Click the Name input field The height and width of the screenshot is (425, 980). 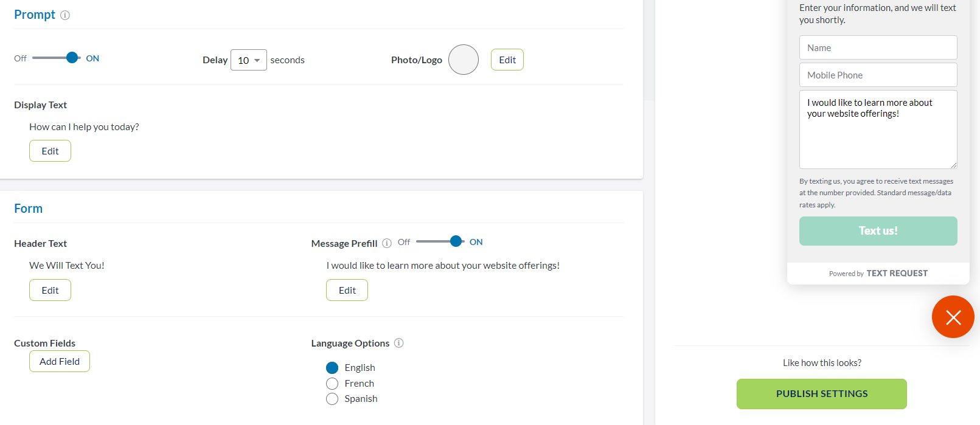click(x=878, y=47)
